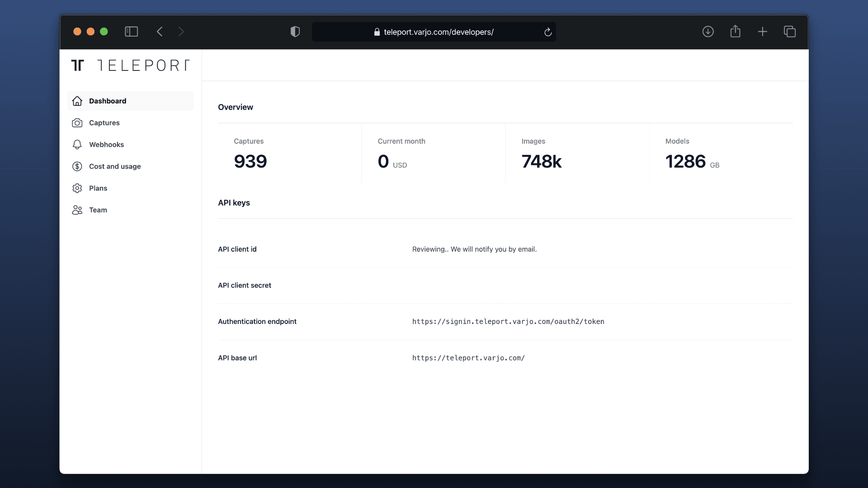Open the Plans menu item

(130, 188)
